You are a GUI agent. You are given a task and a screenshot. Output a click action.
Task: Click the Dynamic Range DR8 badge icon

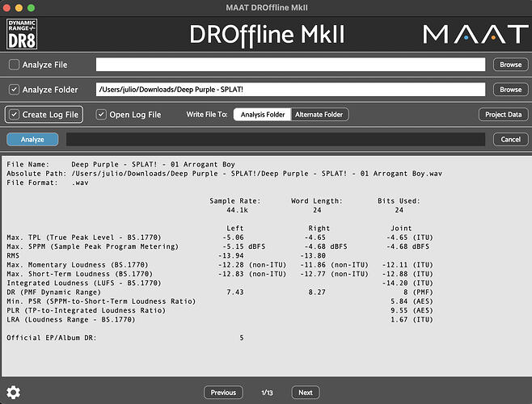tap(22, 34)
